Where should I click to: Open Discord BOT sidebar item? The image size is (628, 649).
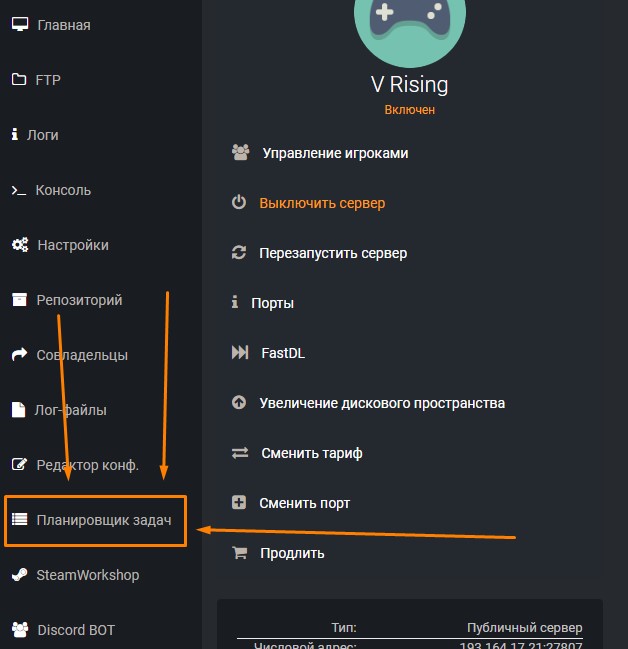tap(75, 630)
